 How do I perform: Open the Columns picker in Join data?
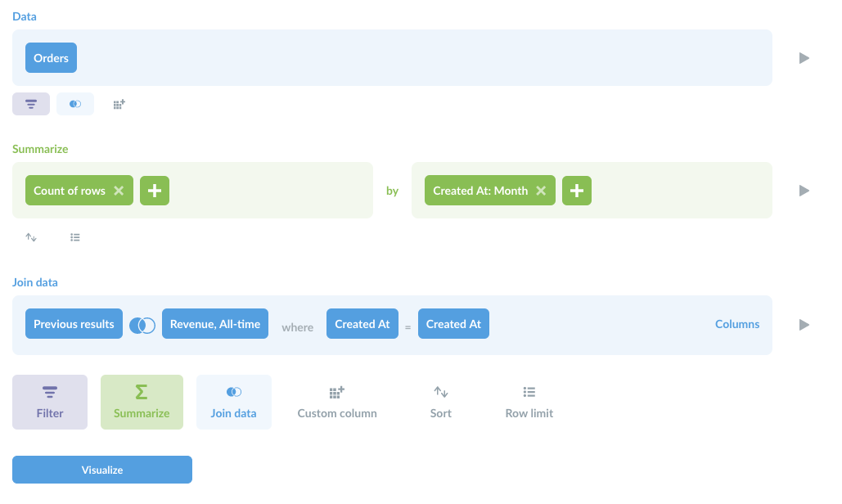[x=736, y=324]
